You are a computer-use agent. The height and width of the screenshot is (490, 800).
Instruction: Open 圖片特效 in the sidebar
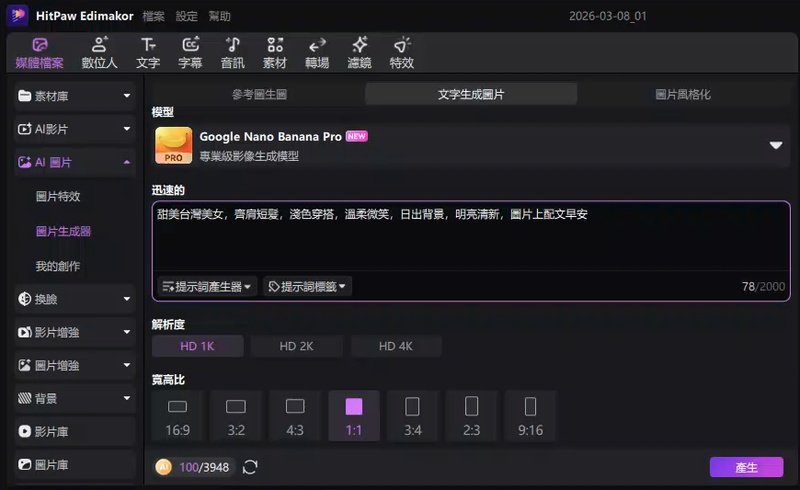tap(58, 197)
